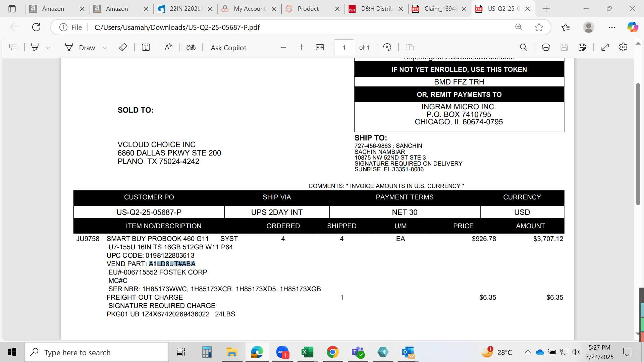
Task: Open Task View on the taskbar
Action: click(x=181, y=352)
